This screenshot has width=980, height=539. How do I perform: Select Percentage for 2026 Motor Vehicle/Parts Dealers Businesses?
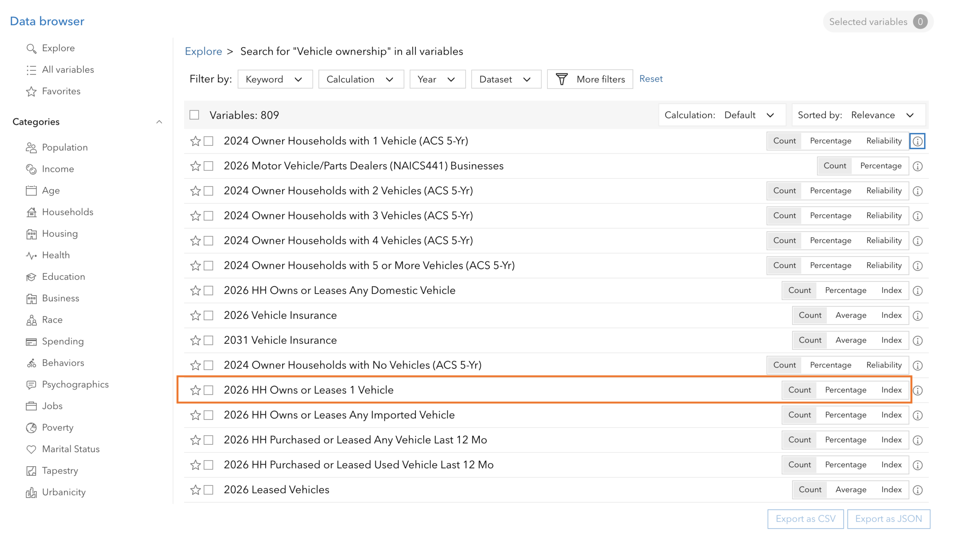coord(880,166)
